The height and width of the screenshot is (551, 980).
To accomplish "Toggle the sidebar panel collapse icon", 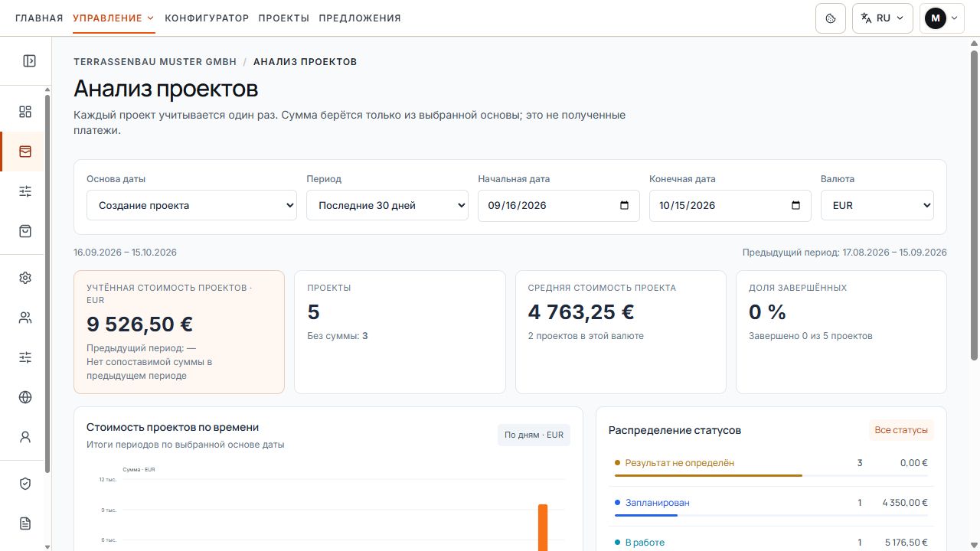I will (29, 60).
